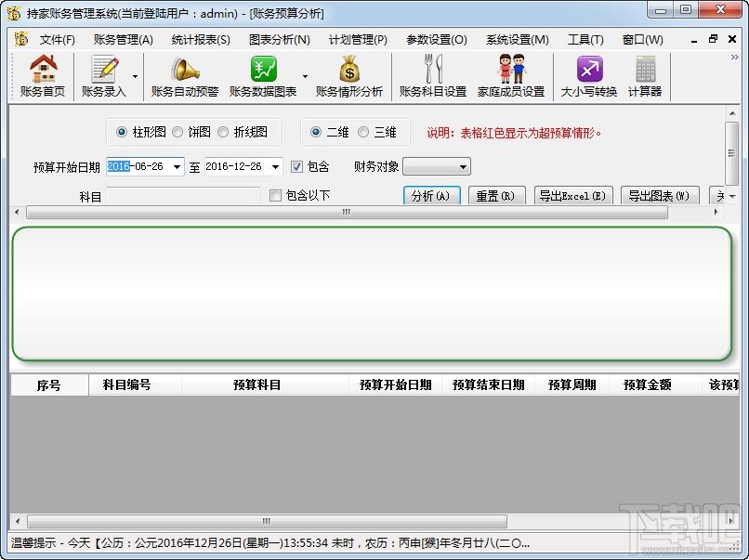Open the 财务对象 combo box
This screenshot has width=749, height=560.
pos(437,166)
